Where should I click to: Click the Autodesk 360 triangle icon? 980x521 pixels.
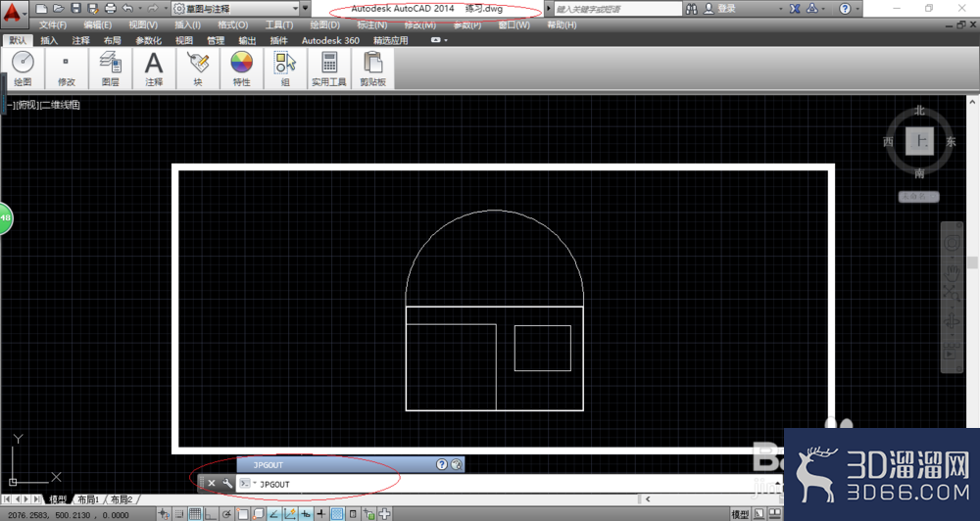pos(811,9)
